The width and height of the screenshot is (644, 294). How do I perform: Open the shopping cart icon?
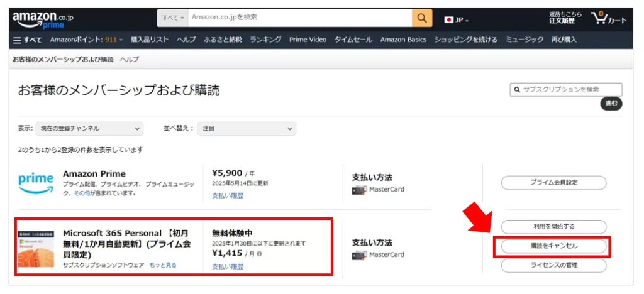pyautogui.click(x=608, y=18)
